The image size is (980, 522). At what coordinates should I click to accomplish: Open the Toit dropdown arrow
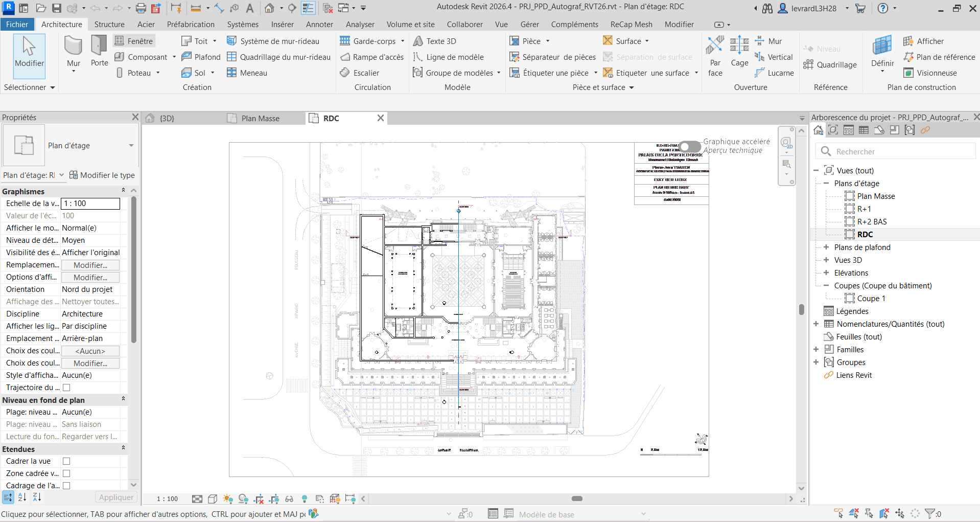[214, 41]
